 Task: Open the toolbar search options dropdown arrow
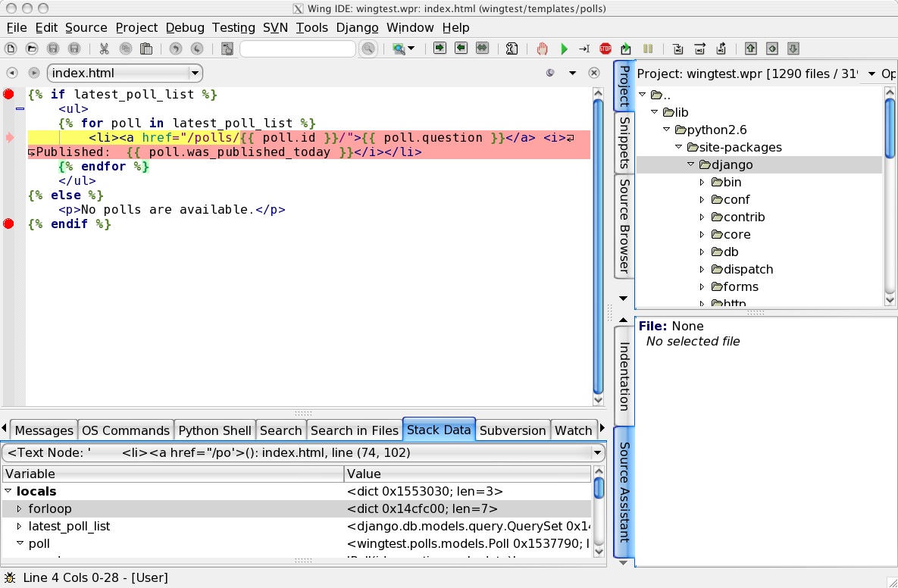(x=411, y=48)
